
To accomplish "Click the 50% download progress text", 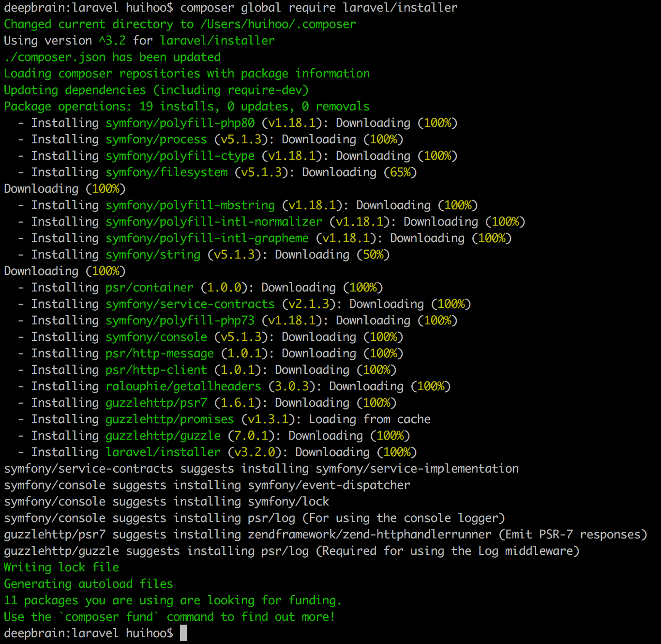I will point(373,255).
